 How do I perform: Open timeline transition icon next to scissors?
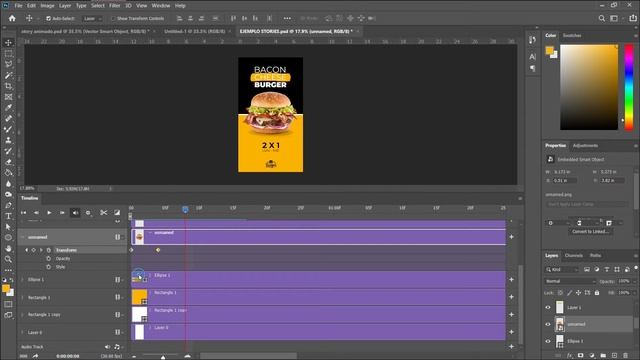117,213
